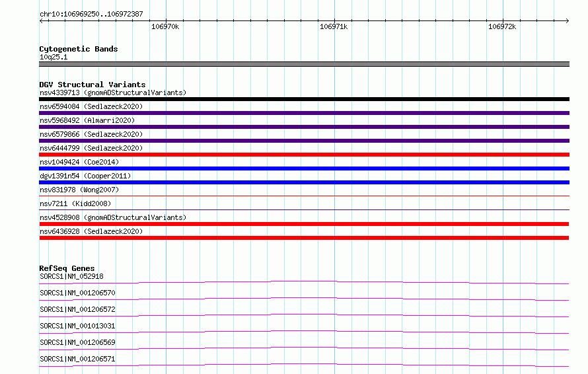The height and width of the screenshot is (374, 588).
Task: Click the 106972k ruler tick label
Action: coord(501,26)
